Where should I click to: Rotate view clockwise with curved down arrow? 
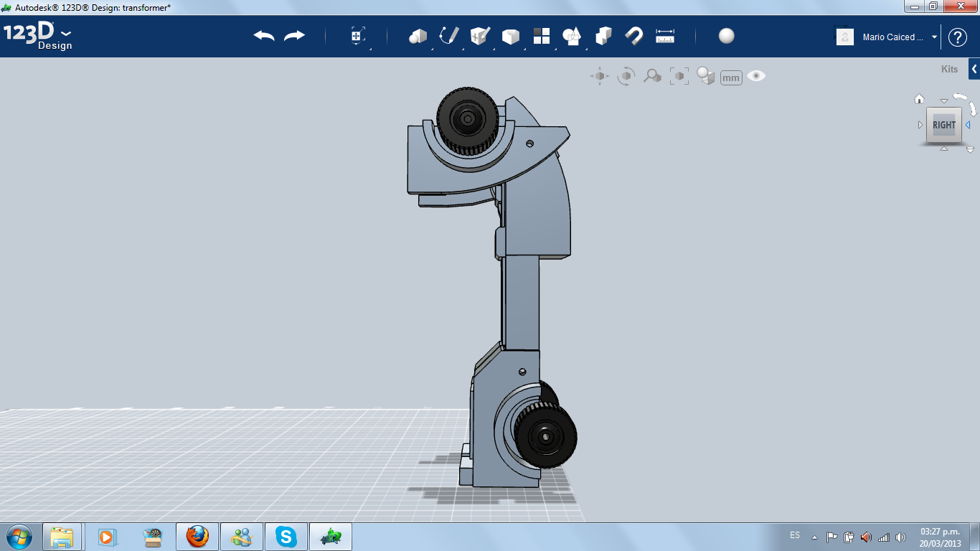973,108
